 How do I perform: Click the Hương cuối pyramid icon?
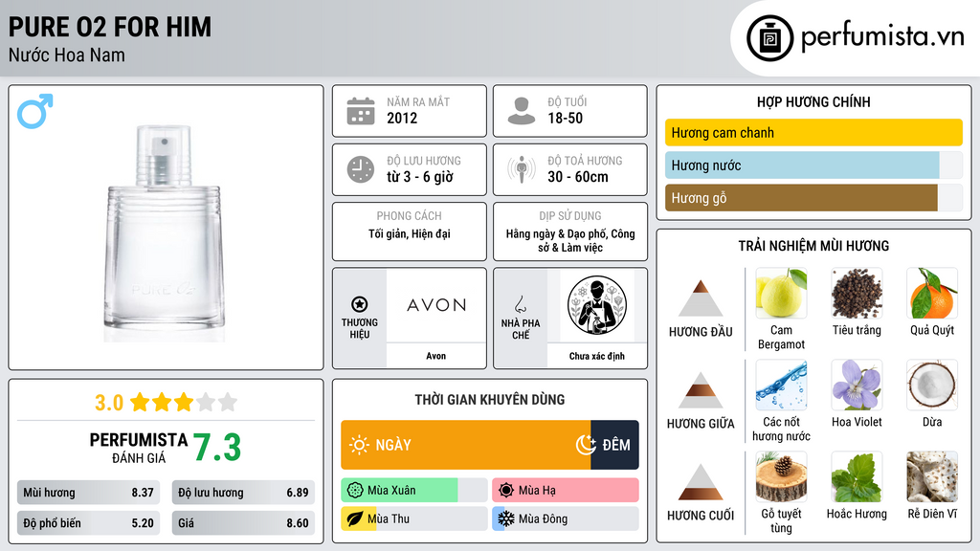tap(701, 482)
